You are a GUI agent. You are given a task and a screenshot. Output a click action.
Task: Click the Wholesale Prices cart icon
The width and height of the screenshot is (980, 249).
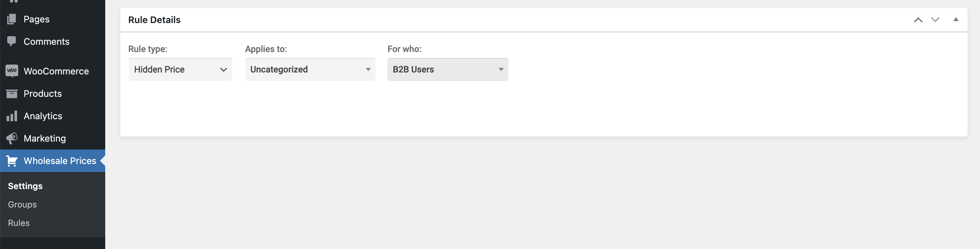(x=12, y=161)
